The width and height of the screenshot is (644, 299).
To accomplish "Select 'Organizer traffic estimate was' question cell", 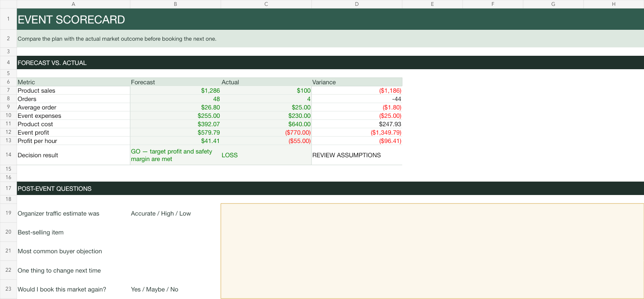I will (73, 213).
